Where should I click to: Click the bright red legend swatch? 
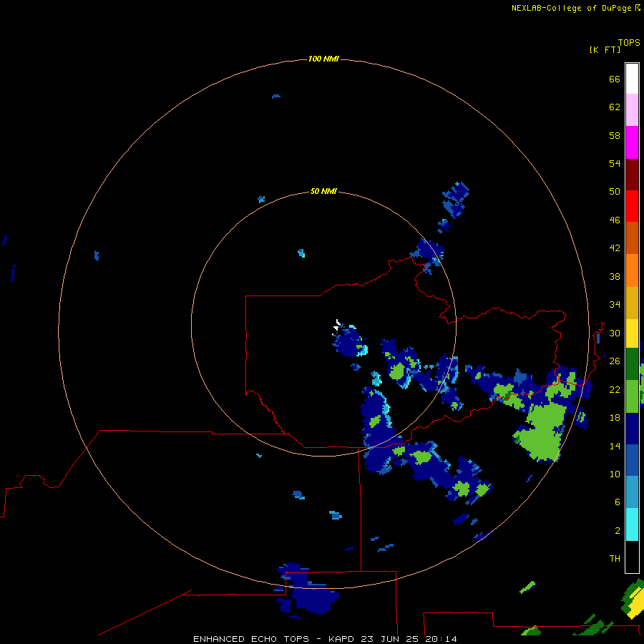632,206
